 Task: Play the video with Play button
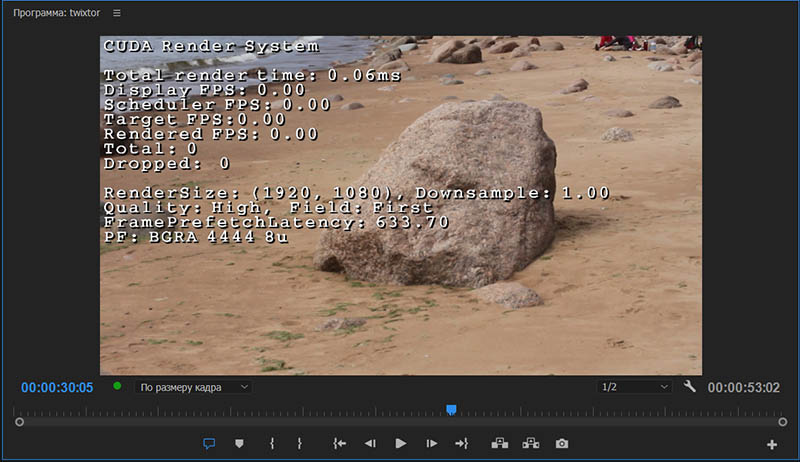pyautogui.click(x=401, y=444)
